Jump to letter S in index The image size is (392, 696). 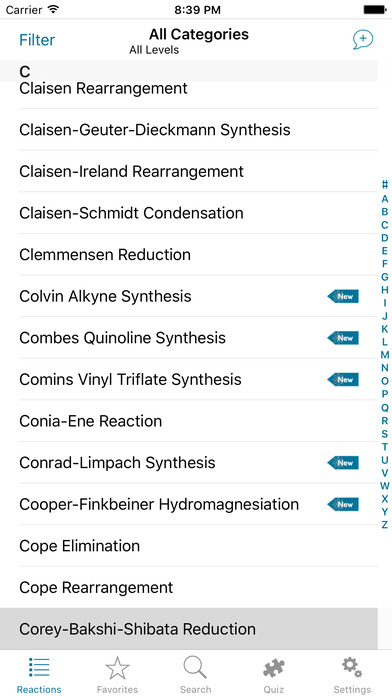(385, 433)
